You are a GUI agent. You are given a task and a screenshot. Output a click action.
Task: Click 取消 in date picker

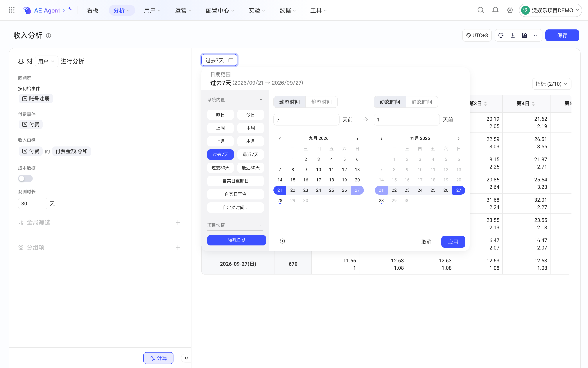426,242
